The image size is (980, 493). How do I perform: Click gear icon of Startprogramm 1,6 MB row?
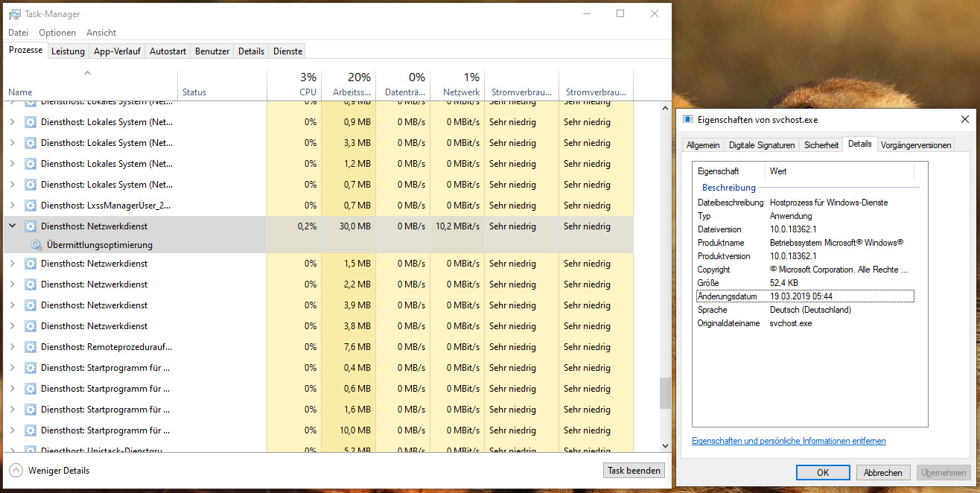coord(31,410)
